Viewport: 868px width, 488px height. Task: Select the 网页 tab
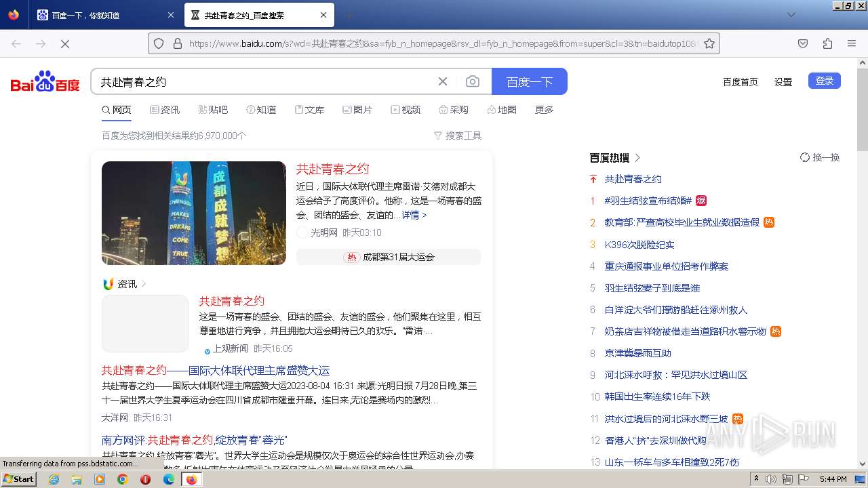click(117, 110)
